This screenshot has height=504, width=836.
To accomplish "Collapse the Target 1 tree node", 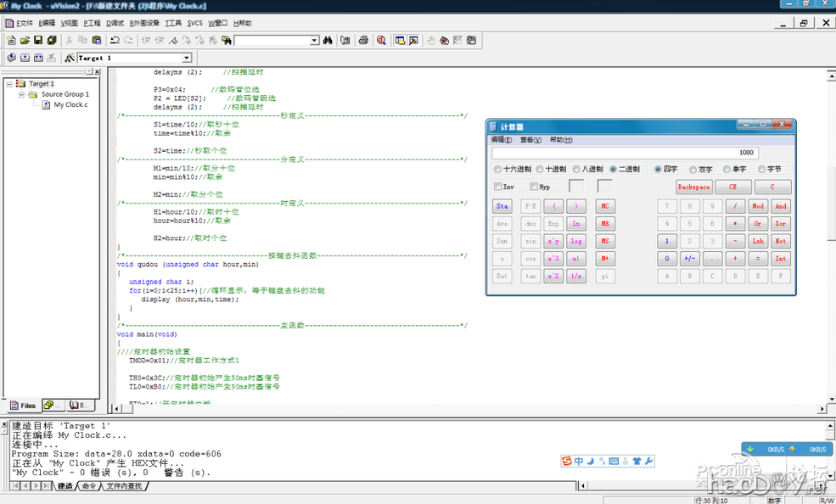I will coord(9,84).
